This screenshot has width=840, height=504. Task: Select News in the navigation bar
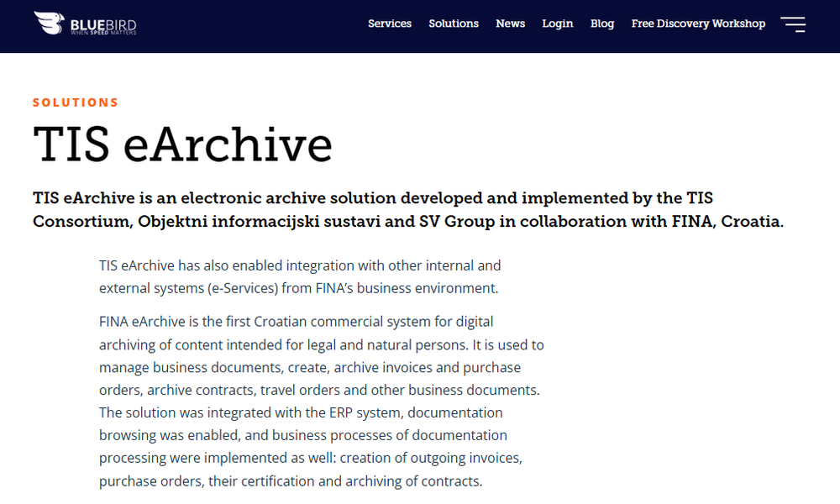click(510, 24)
